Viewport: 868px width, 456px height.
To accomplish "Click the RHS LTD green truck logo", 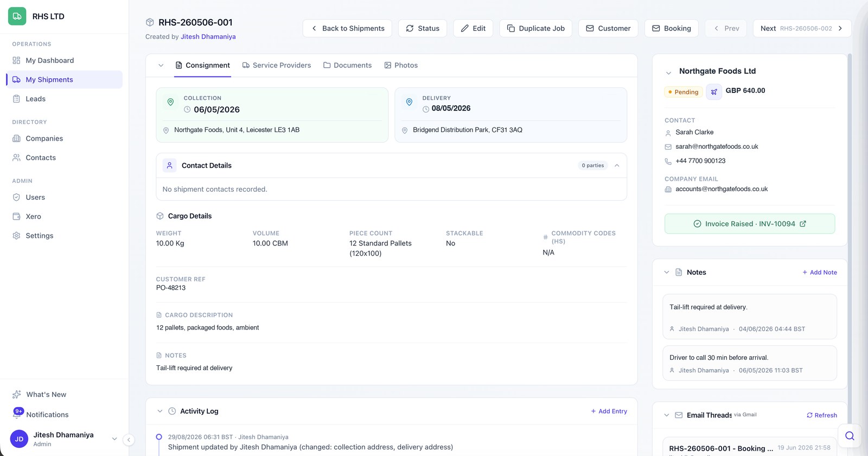I will [17, 16].
